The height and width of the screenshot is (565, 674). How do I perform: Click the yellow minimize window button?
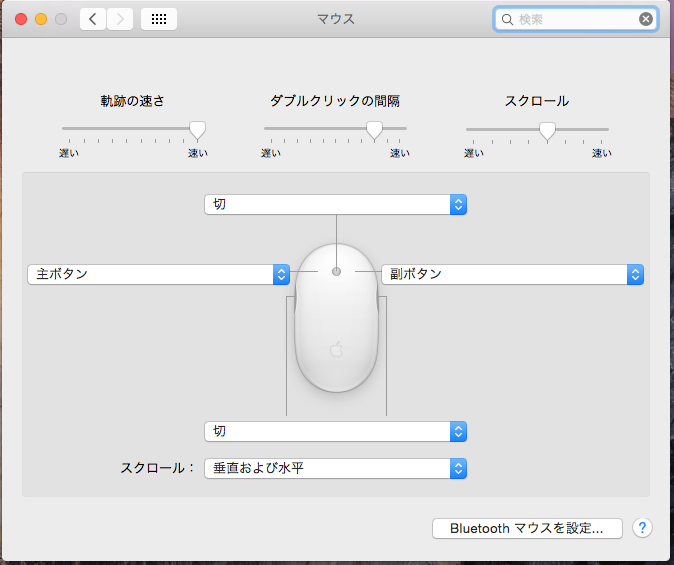tap(41, 19)
